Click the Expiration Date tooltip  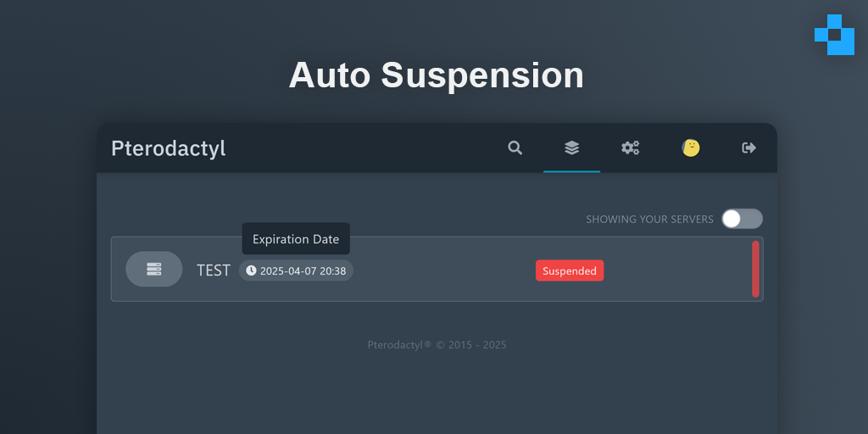click(296, 238)
